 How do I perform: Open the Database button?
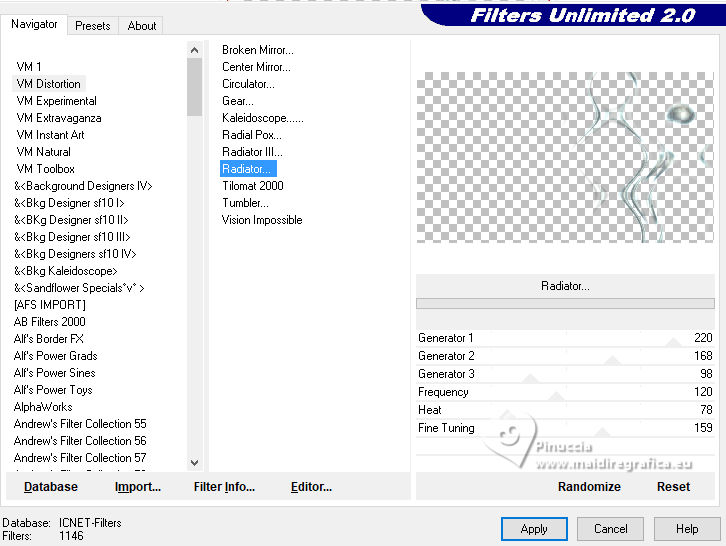click(x=51, y=487)
